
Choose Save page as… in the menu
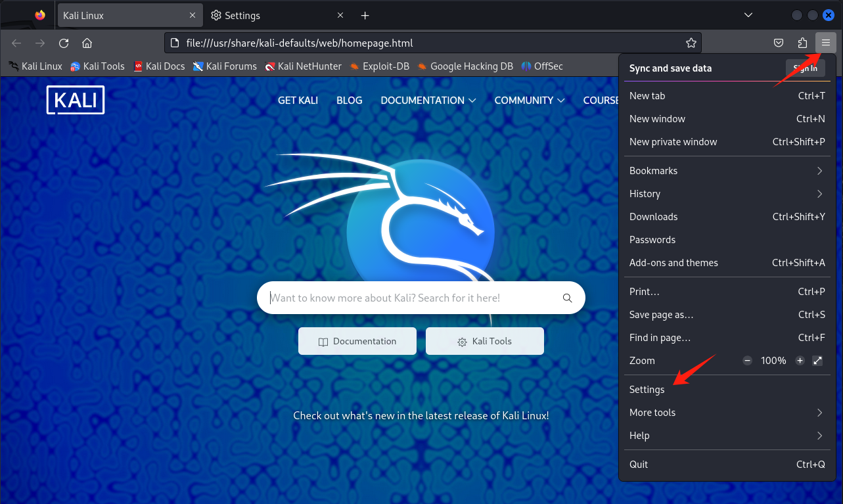(727, 315)
